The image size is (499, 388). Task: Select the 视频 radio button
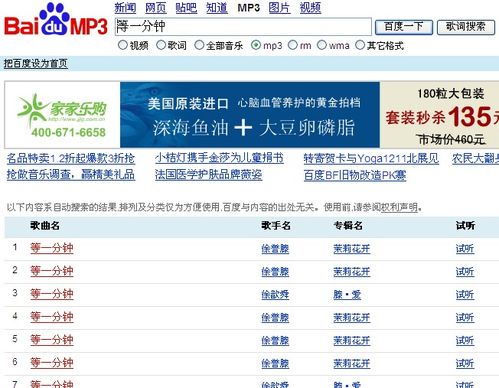(x=123, y=45)
